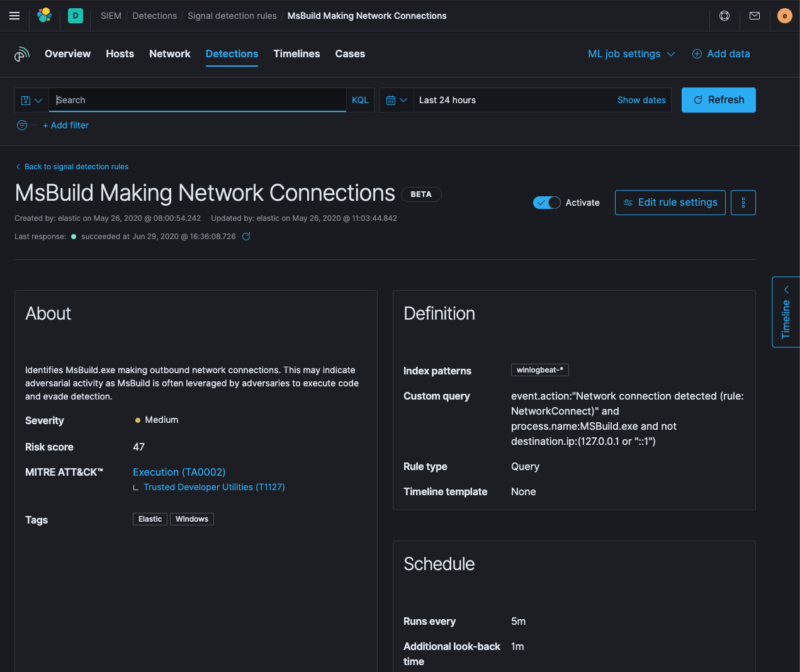The image size is (800, 672).
Task: Click the filter options icon
Action: pos(22,125)
